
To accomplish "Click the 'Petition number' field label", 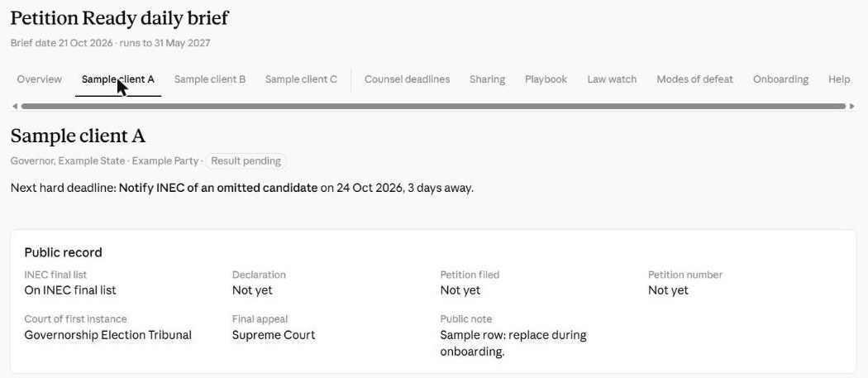I will point(685,275).
